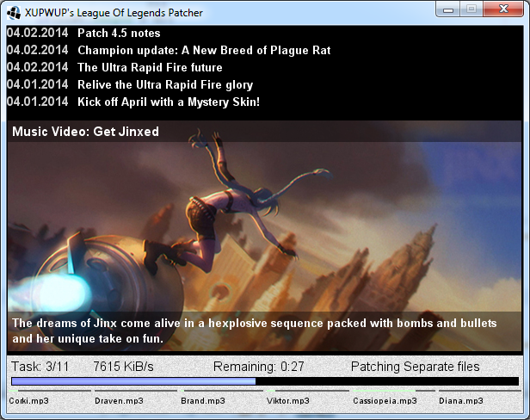Open Kick off April with a Mystery Skin!
530x420 pixels.
(169, 102)
